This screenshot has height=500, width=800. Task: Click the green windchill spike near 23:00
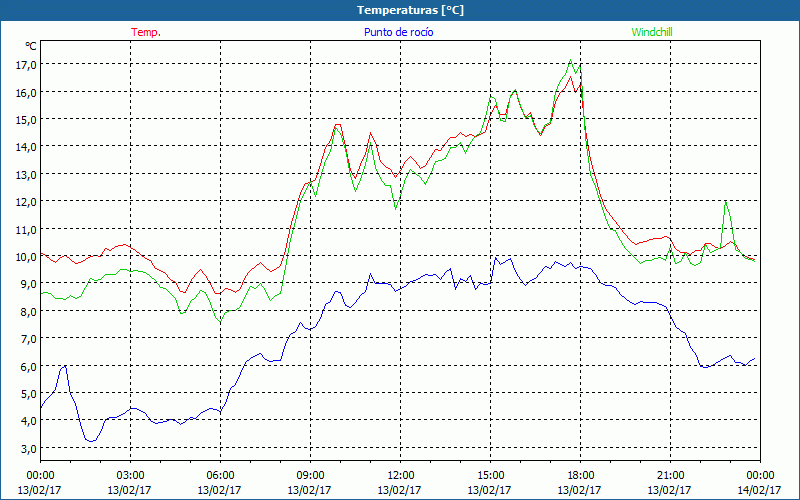pos(725,202)
